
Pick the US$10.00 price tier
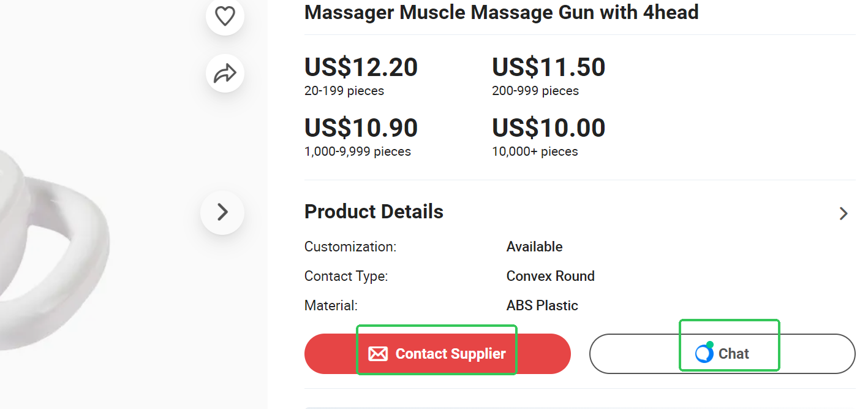coord(548,128)
